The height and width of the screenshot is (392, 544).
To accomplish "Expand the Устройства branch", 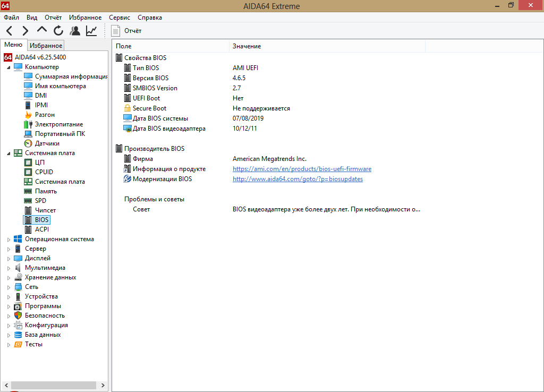I will click(8, 297).
